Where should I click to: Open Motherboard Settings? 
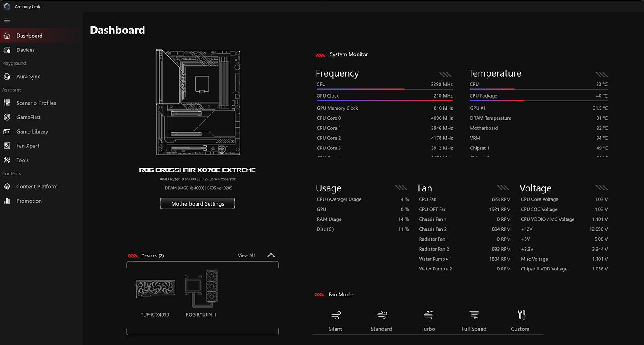[197, 203]
